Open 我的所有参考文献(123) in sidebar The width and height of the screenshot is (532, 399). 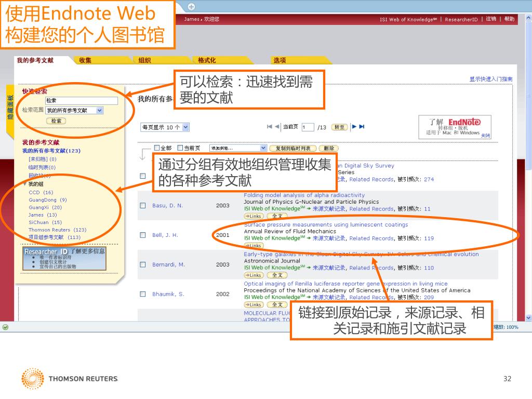pyautogui.click(x=51, y=151)
